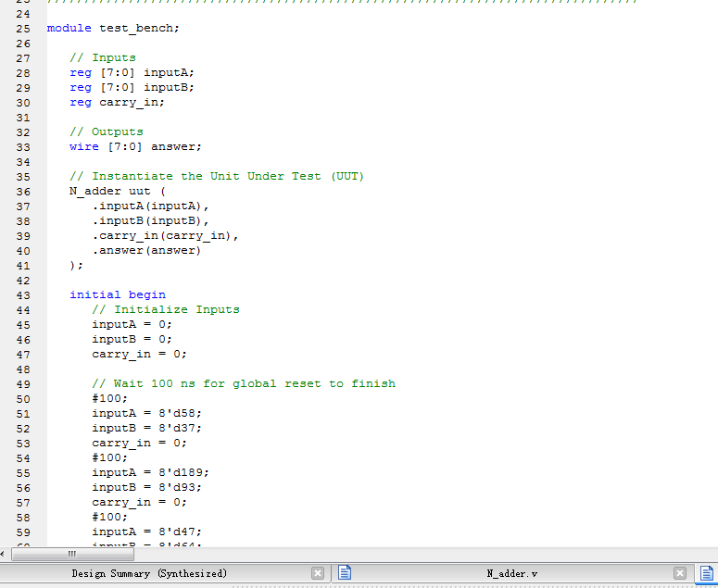Place cursor on 'wire [7:0] answer' line

tap(135, 146)
